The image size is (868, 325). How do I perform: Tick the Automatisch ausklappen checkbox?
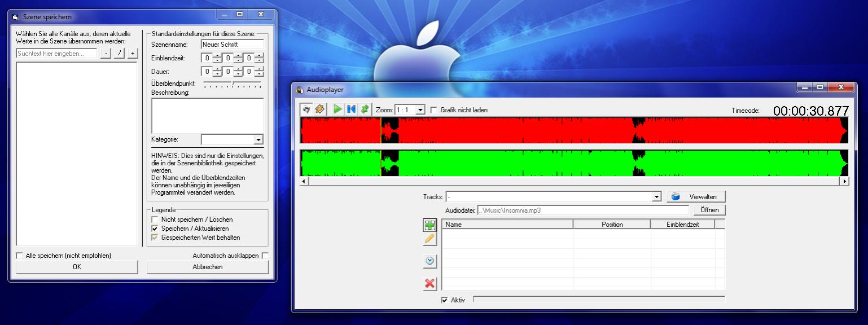(266, 256)
